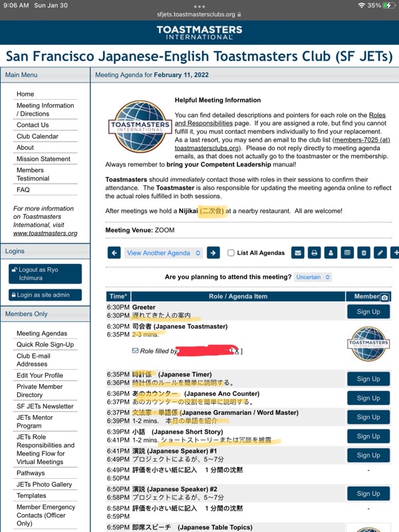Click Sign Up for Japanese Speaker #1
The image size is (399, 532).
[x=368, y=455]
